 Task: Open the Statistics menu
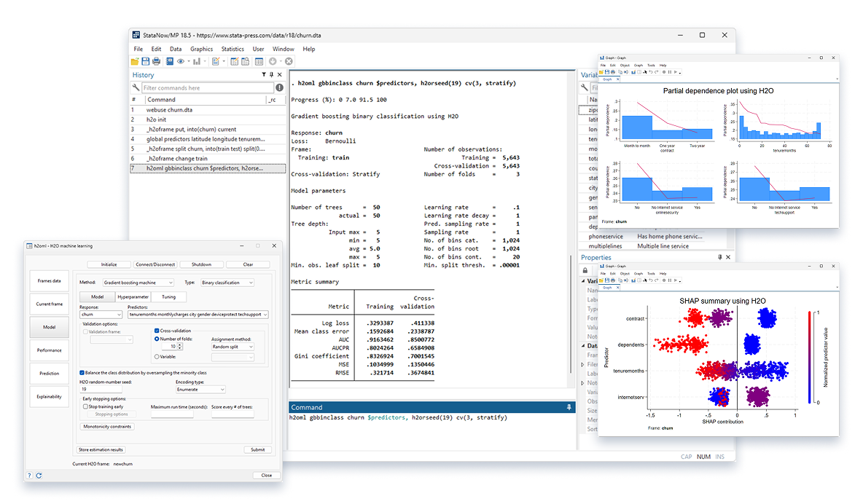click(233, 49)
